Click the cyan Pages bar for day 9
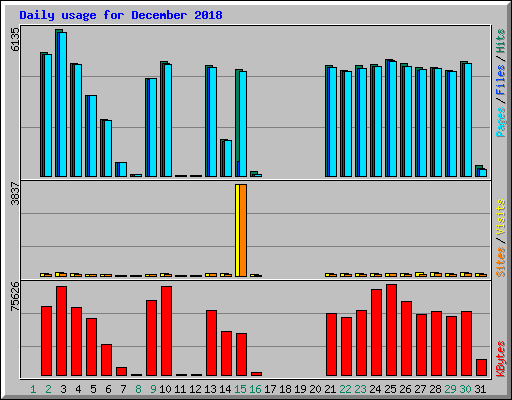 point(153,128)
